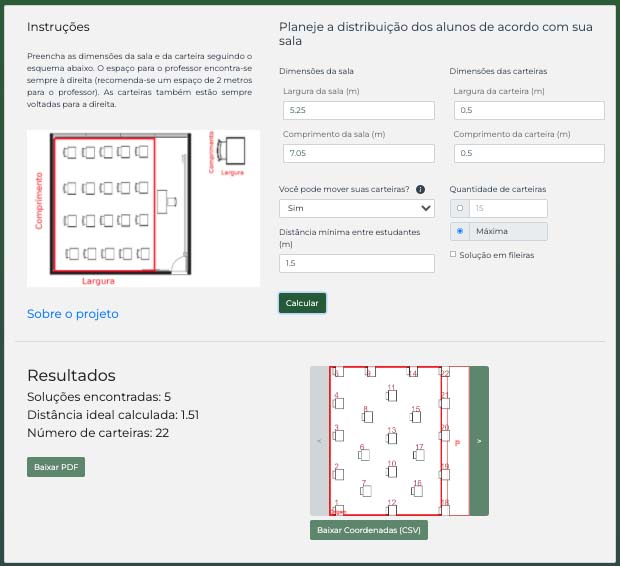Image resolution: width=620 pixels, height=566 pixels.
Task: Select the radio button for a specific desk quantity
Action: point(459,208)
